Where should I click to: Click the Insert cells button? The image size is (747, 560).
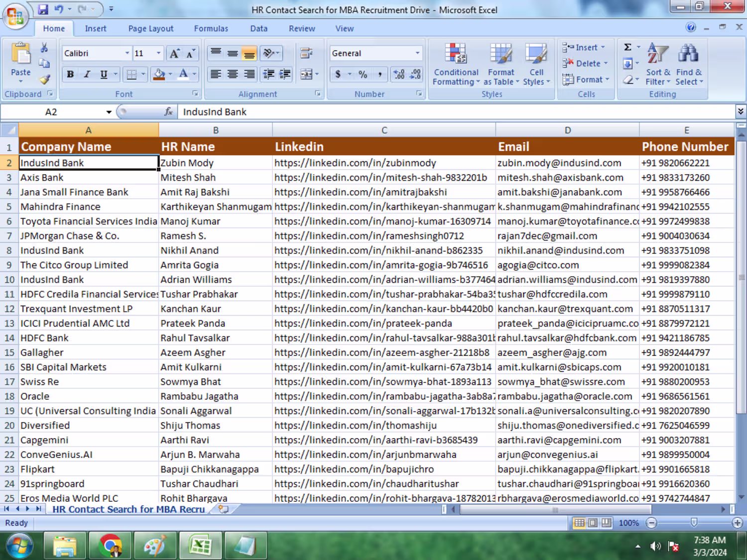pyautogui.click(x=584, y=47)
